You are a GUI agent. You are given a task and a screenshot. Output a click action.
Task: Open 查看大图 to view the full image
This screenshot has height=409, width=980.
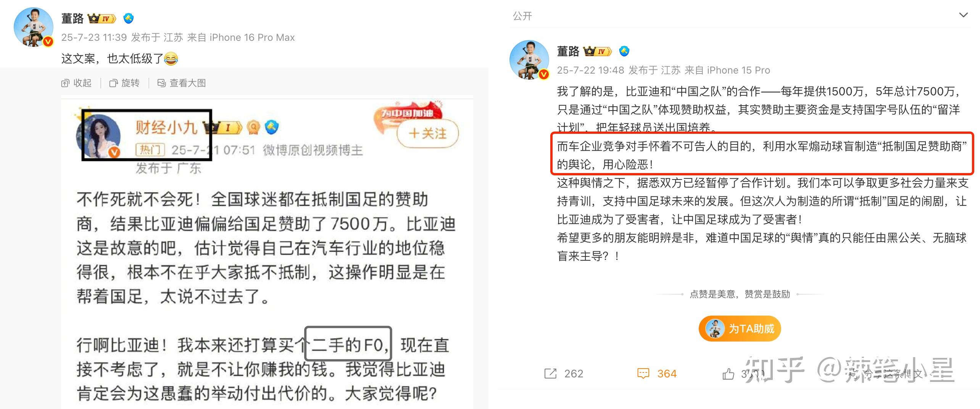182,83
